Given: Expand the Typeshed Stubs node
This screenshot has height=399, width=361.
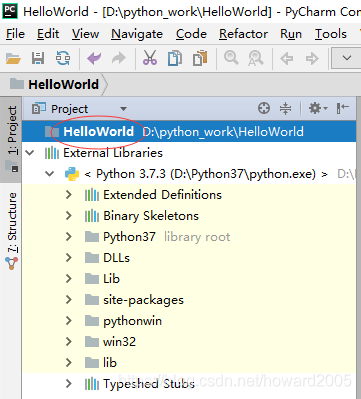Looking at the screenshot, I should [69, 384].
